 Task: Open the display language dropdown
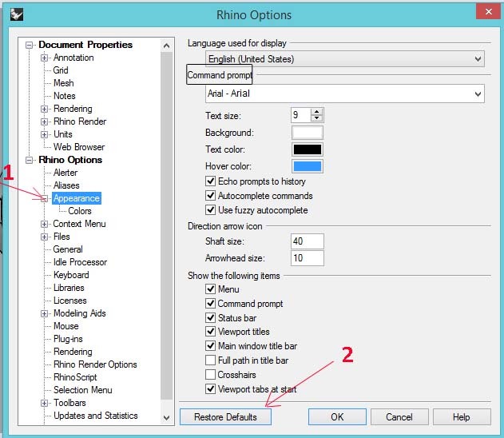[344, 59]
